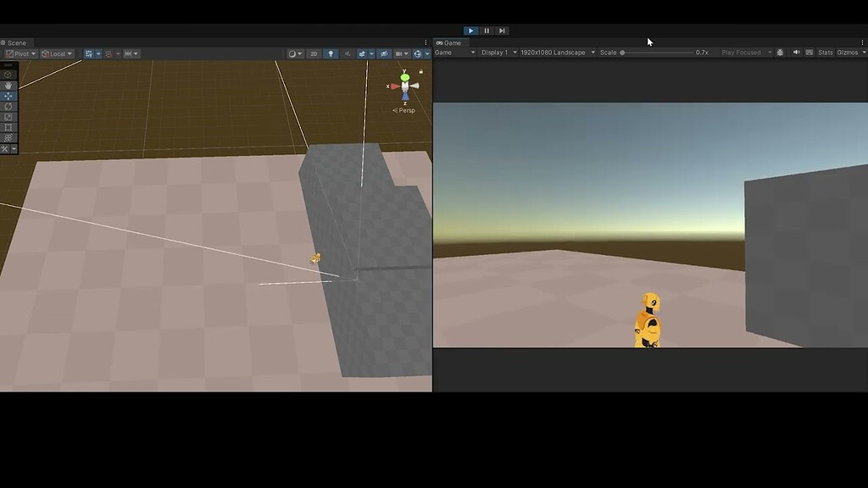Select the combined Transform tool

[x=8, y=136]
